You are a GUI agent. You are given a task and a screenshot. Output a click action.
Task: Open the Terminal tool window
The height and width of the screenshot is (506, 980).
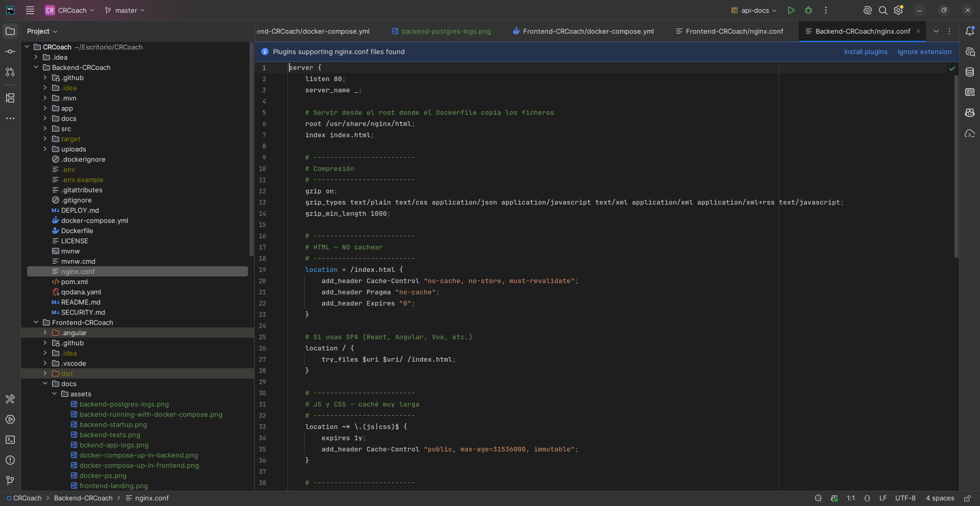[10, 440]
